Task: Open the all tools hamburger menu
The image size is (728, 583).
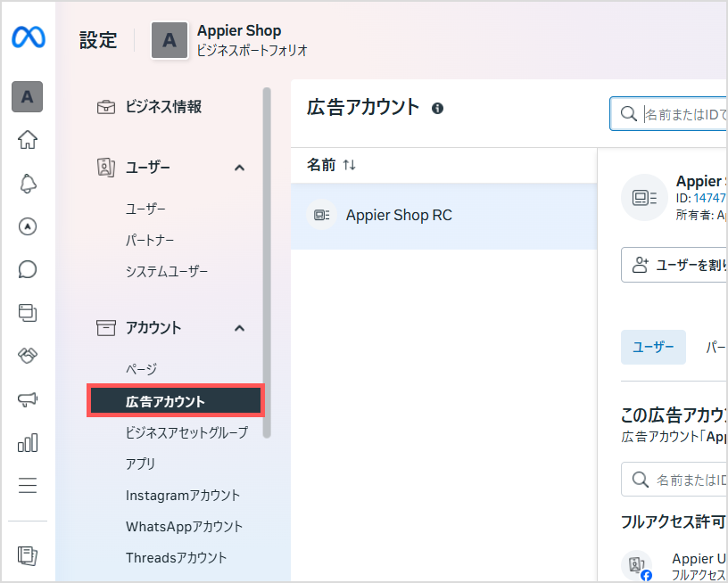Action: (28, 486)
